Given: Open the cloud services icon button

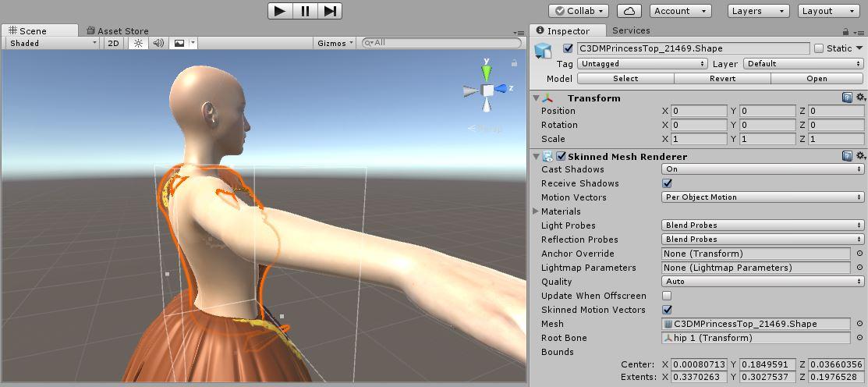Looking at the screenshot, I should (629, 11).
